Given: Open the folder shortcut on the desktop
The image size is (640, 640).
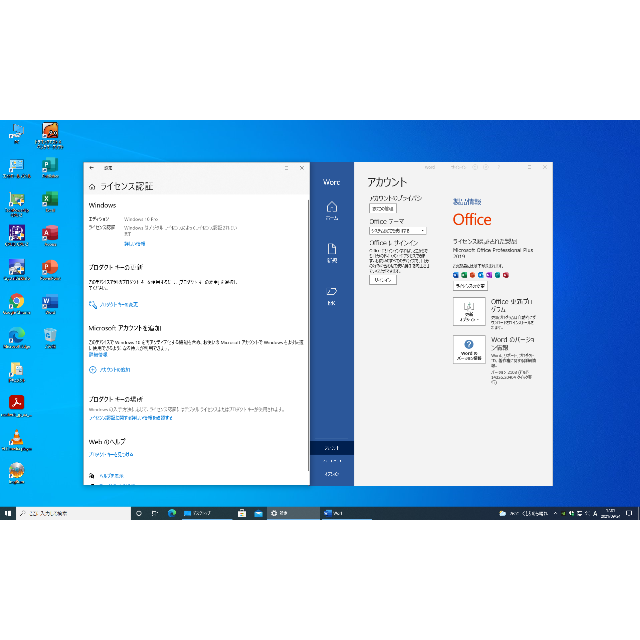Looking at the screenshot, I should click(17, 372).
